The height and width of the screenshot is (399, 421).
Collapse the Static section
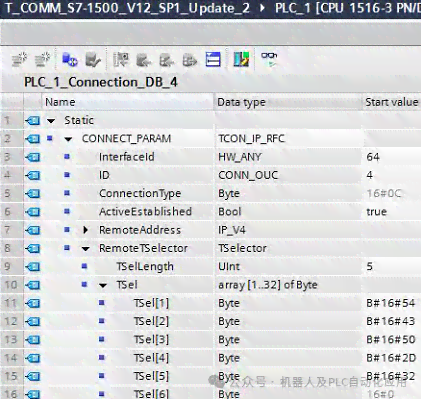(51, 121)
